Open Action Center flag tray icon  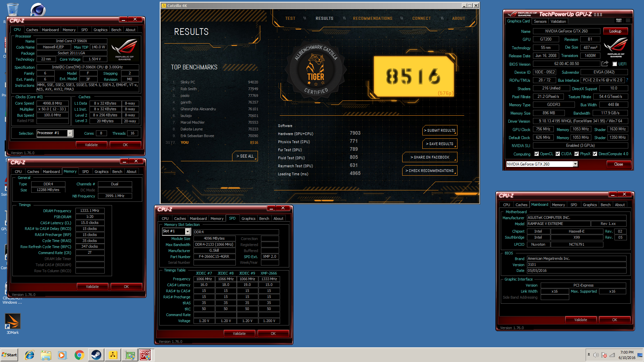604,355
